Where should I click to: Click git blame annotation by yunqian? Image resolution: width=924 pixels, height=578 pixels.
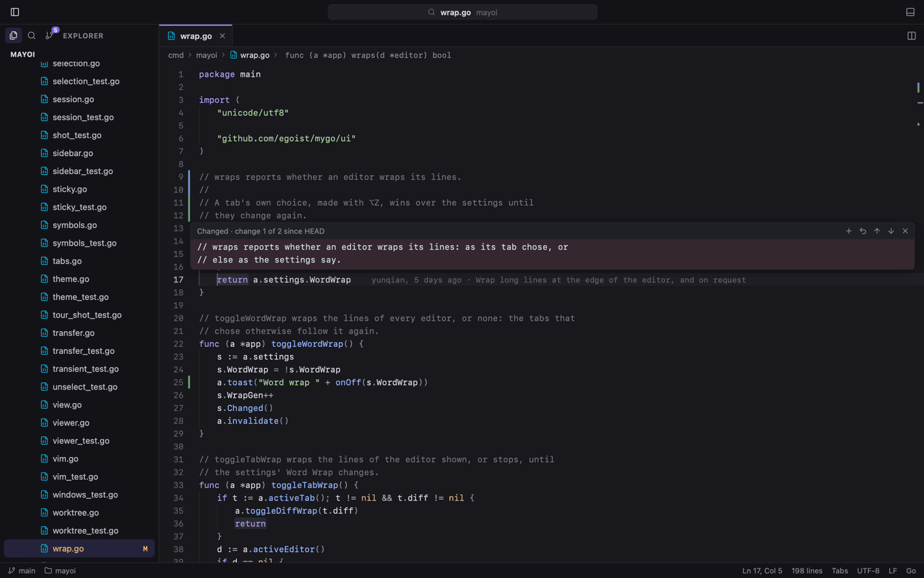(558, 280)
